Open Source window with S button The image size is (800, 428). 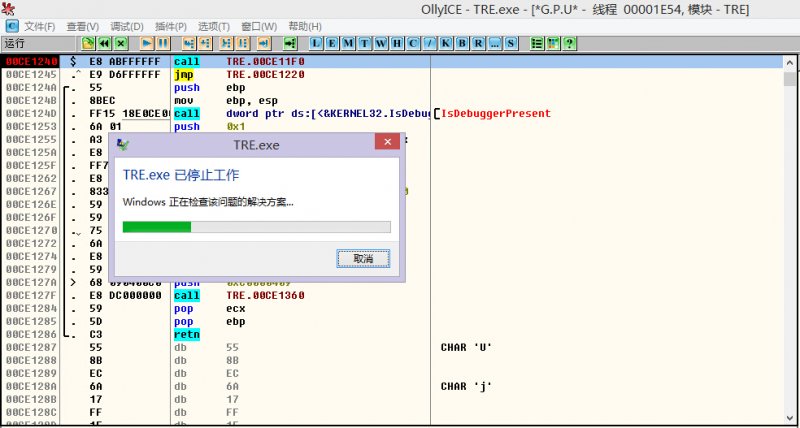coord(510,44)
